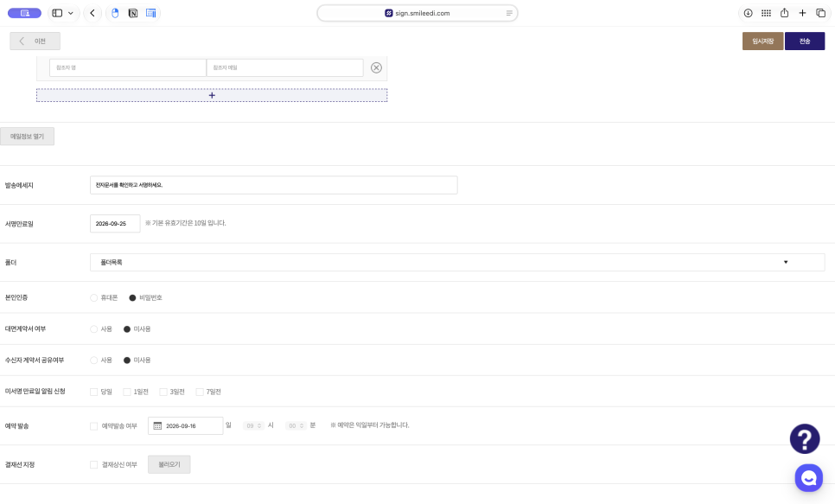This screenshot has width=835, height=504.
Task: Select 비밀번호 radio for 본인인증
Action: 132,297
